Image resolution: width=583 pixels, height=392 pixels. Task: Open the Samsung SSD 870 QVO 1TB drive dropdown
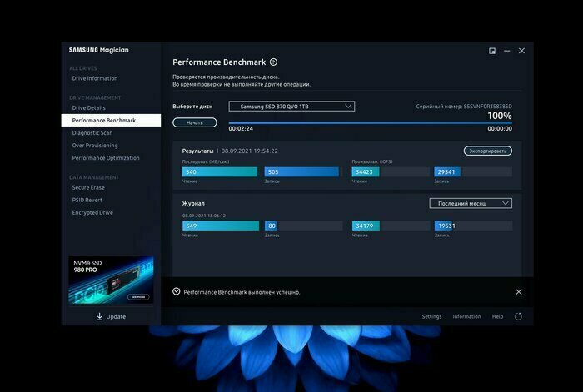[x=291, y=107]
